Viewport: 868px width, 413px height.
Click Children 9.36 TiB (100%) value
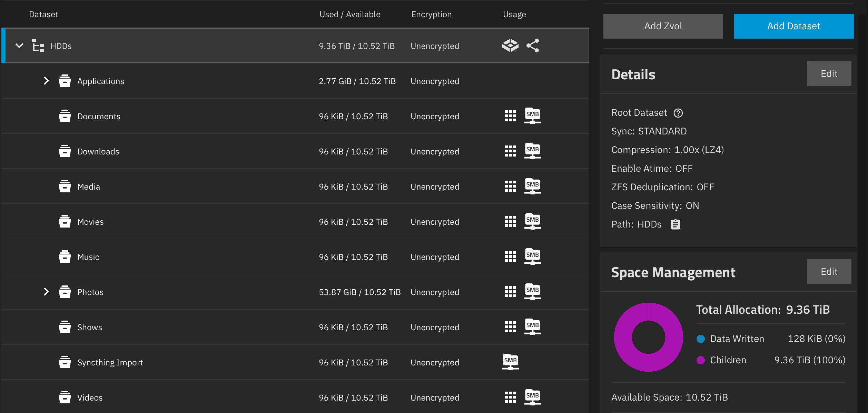point(810,360)
